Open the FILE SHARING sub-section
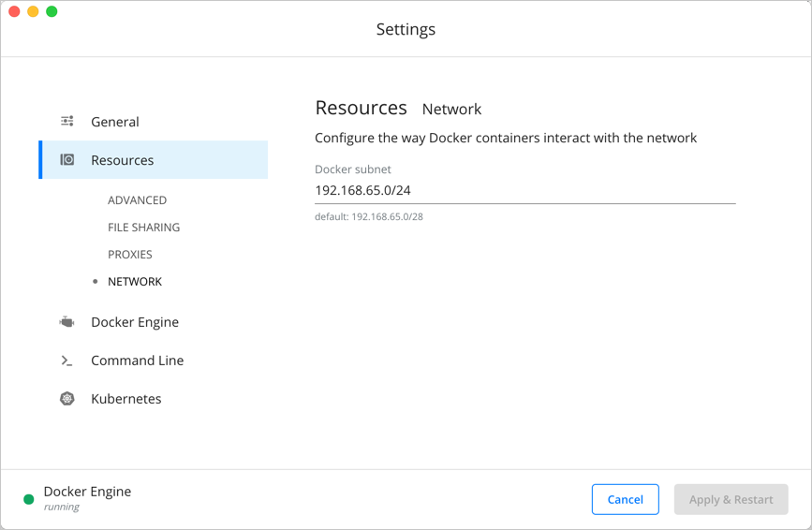The height and width of the screenshot is (530, 812). click(x=143, y=228)
